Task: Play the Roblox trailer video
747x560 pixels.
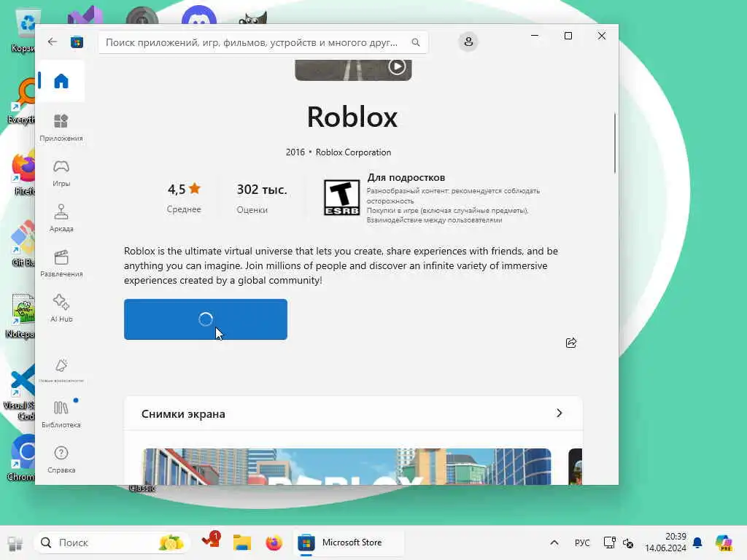Action: 397,66
